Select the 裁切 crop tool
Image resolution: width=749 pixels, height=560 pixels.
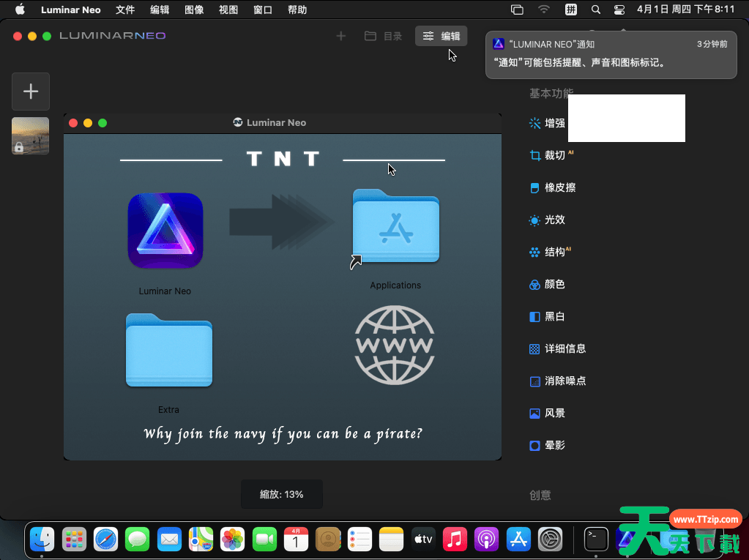(x=551, y=155)
